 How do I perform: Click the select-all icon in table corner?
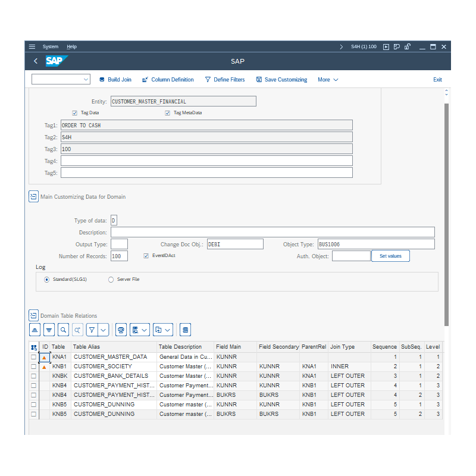coord(34,347)
